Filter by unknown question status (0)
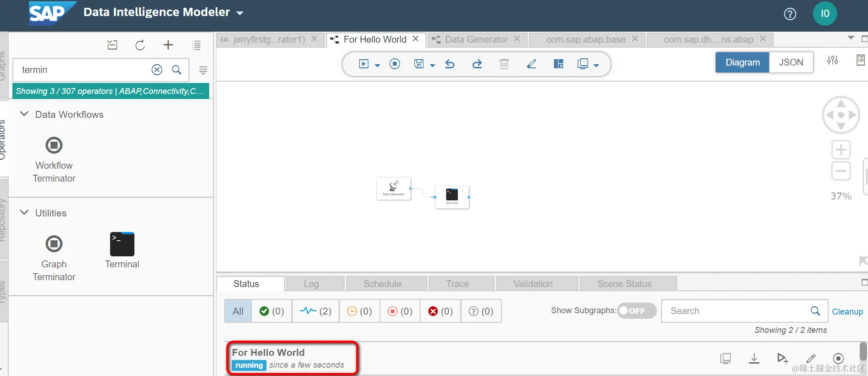 tap(481, 311)
